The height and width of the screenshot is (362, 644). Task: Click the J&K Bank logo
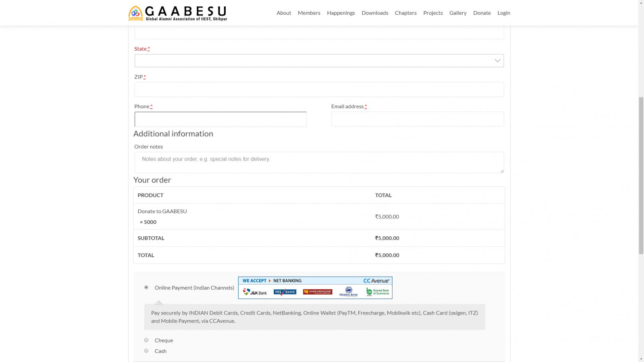255,292
